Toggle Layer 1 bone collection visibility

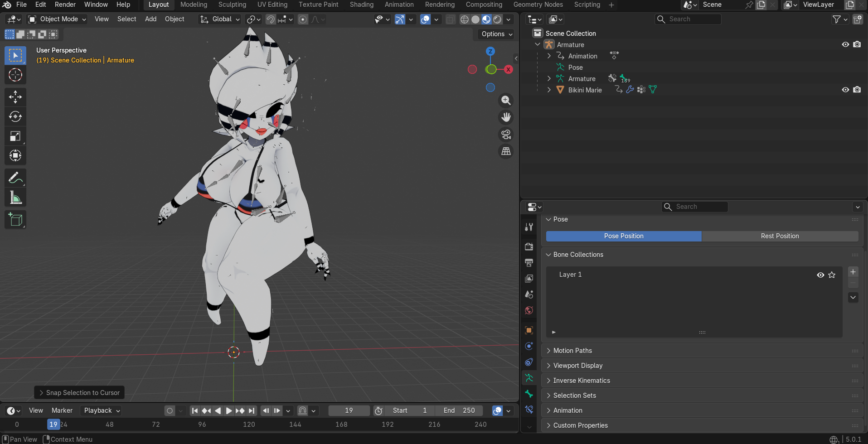(x=820, y=275)
